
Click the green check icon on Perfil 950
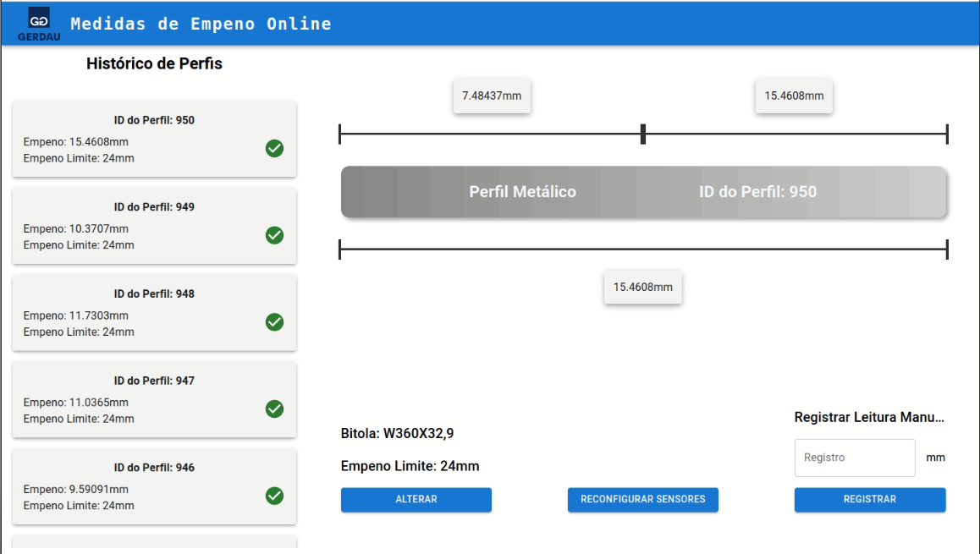[274, 149]
